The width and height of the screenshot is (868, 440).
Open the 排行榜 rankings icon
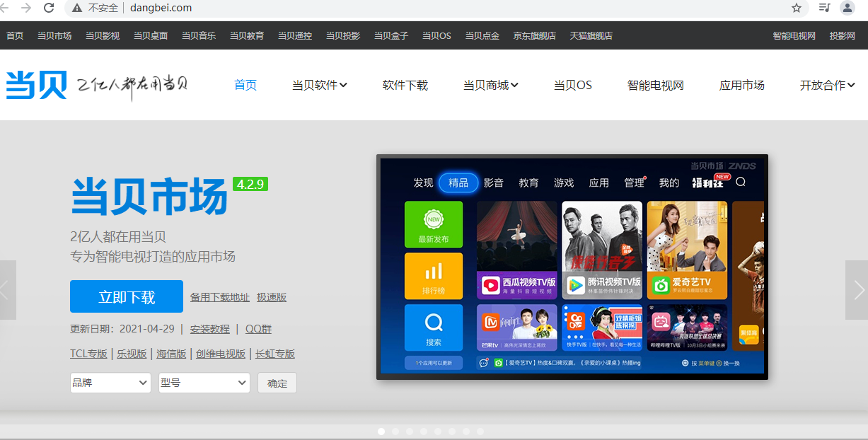(x=434, y=275)
